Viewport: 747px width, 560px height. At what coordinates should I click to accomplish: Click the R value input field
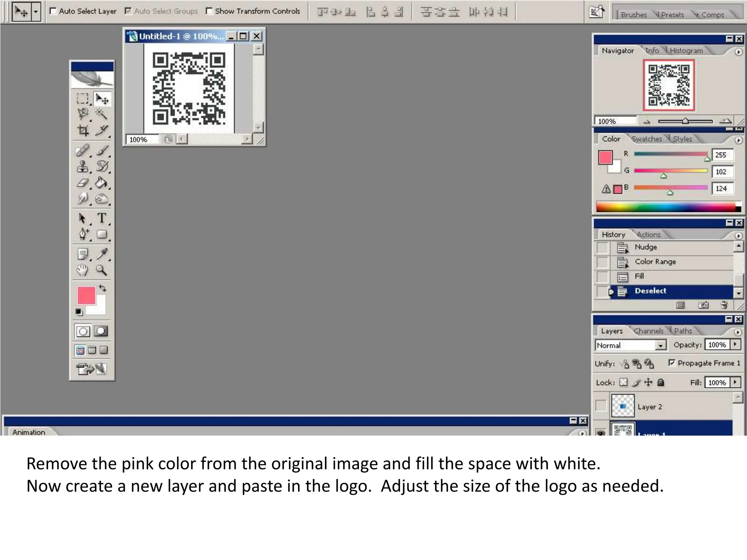coord(722,155)
